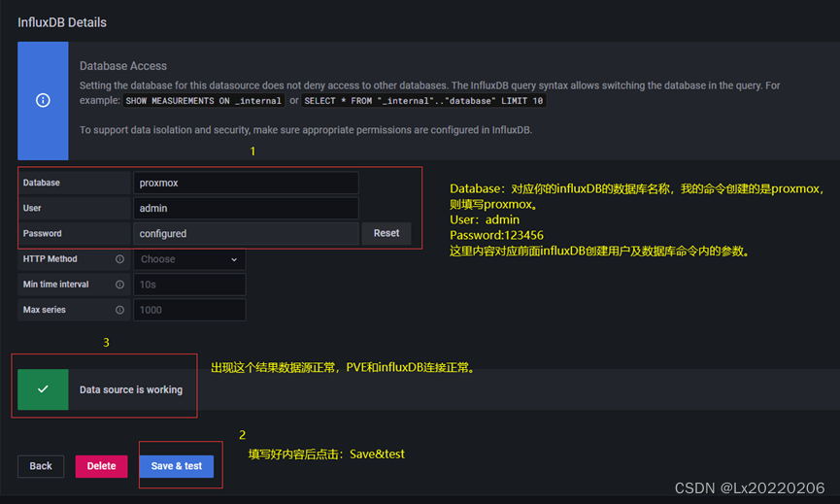Click the Back button
The image size is (840, 504).
(41, 466)
